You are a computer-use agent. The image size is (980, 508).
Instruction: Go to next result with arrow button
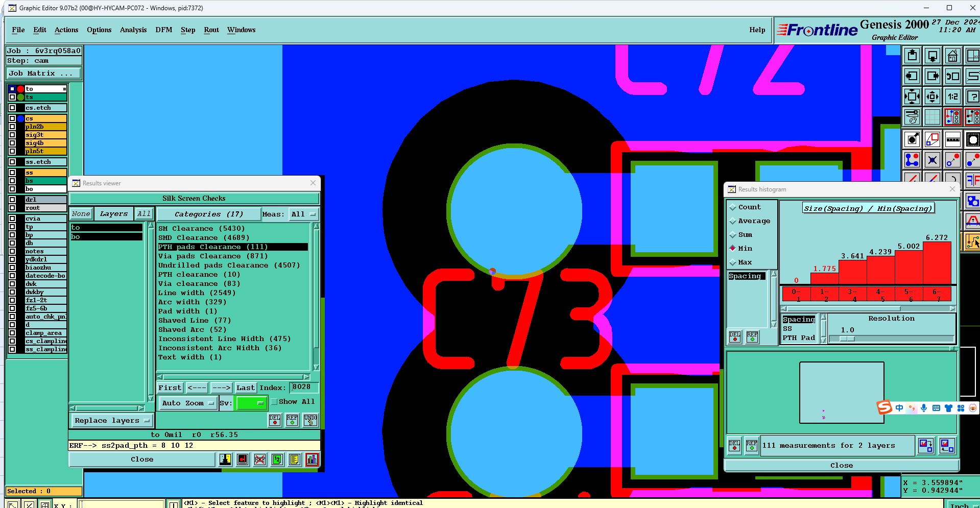[221, 388]
